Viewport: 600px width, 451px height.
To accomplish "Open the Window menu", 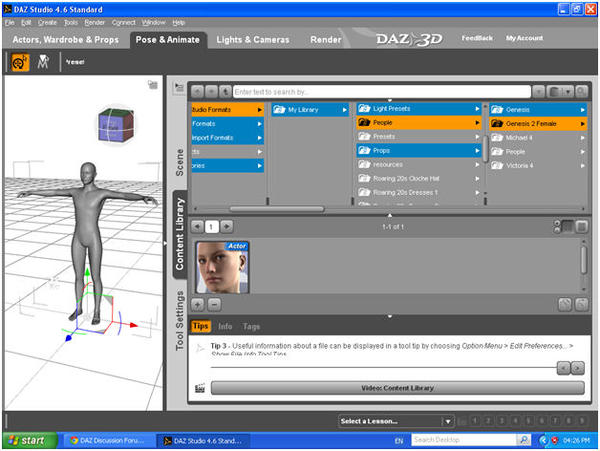I will click(x=153, y=23).
